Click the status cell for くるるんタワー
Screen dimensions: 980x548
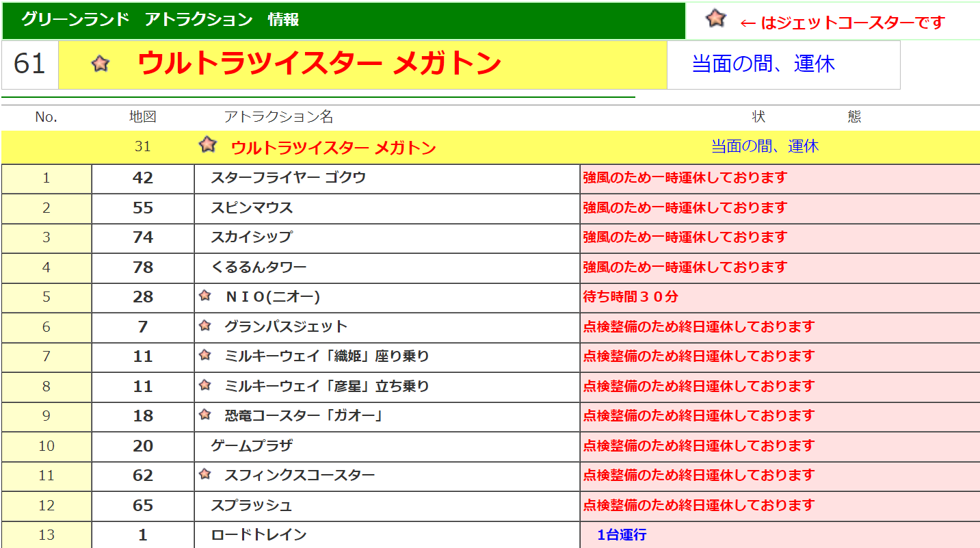click(780, 268)
